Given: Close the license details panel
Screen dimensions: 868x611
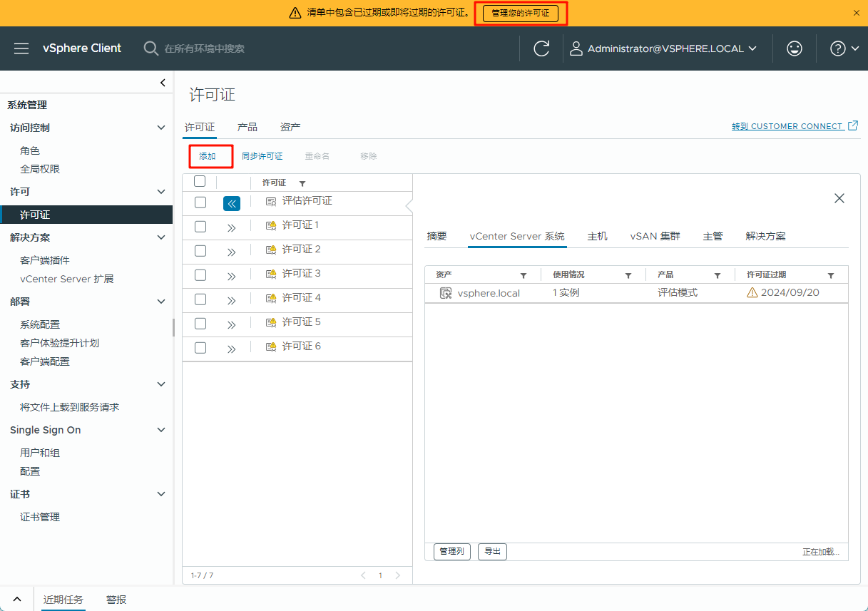Looking at the screenshot, I should [839, 198].
